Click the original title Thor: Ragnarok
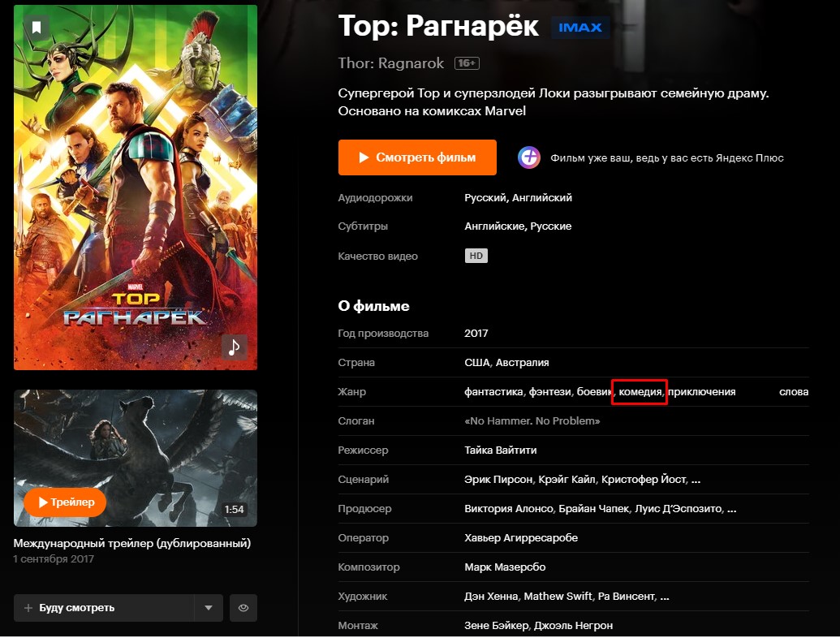840x638 pixels. coord(390,63)
